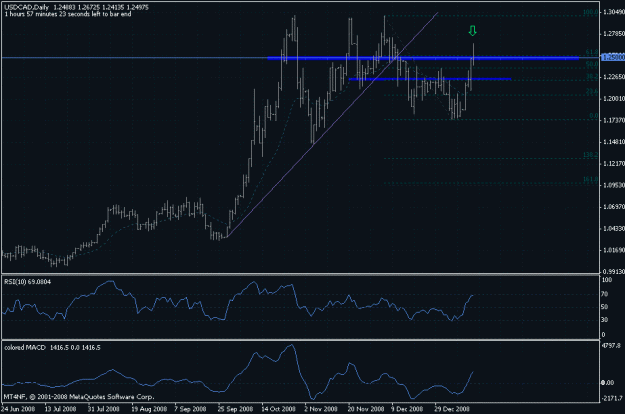
Task: Click the 2 Nov 2008 date label
Action: coord(320,409)
